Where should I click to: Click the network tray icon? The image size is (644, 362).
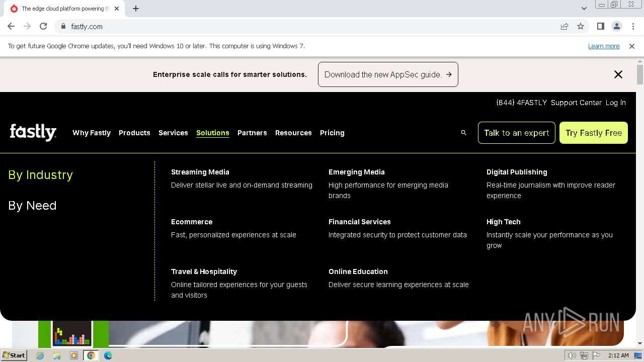click(x=584, y=355)
